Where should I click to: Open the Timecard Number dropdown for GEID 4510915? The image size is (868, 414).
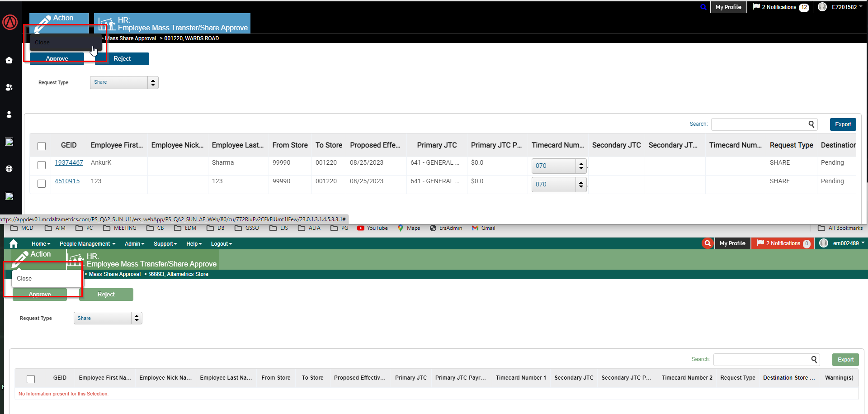pyautogui.click(x=559, y=185)
